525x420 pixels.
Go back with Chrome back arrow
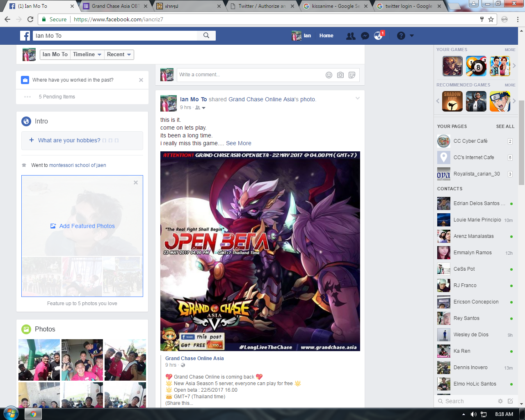[x=7, y=19]
